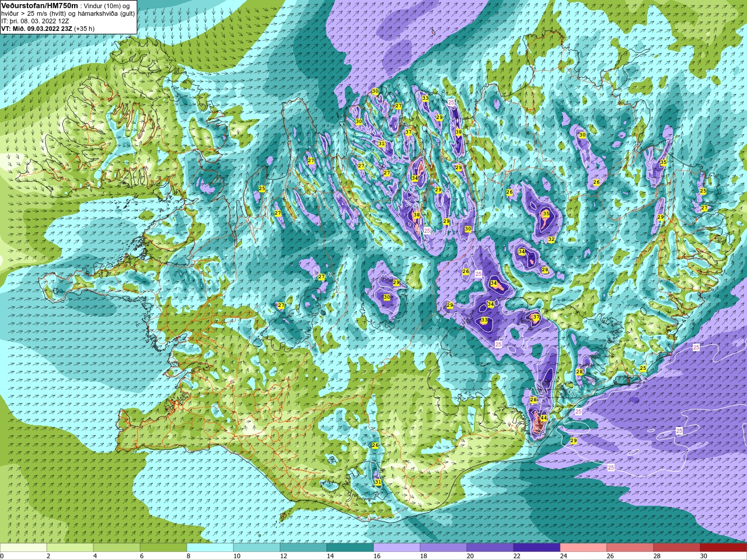Click the 0–2 m/s legend color swatch

[23, 548]
